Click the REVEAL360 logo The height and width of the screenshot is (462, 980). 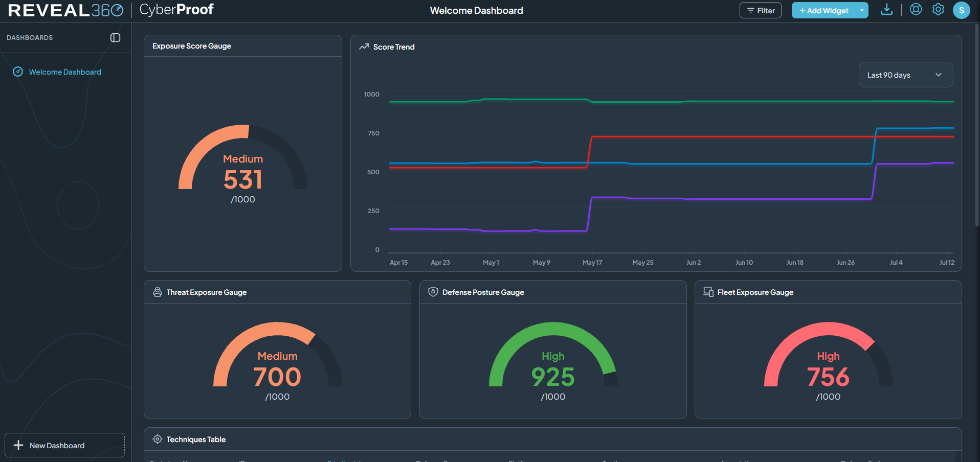pos(66,10)
